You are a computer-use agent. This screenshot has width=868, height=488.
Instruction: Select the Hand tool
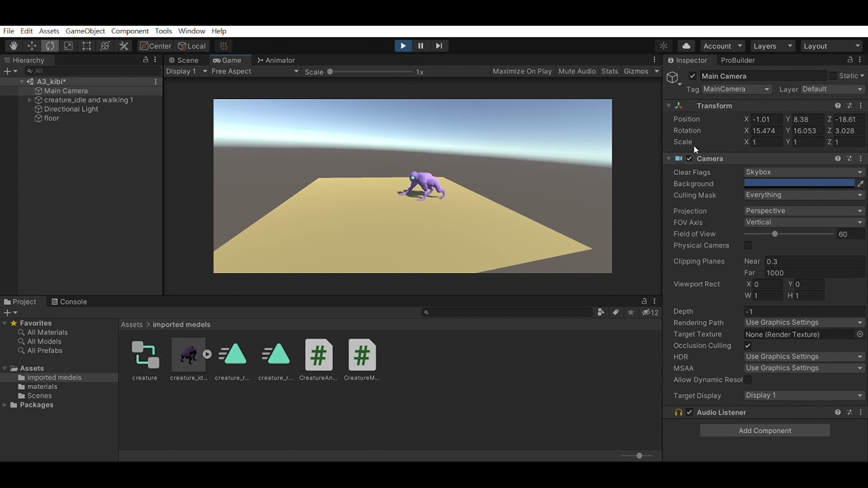[x=14, y=46]
